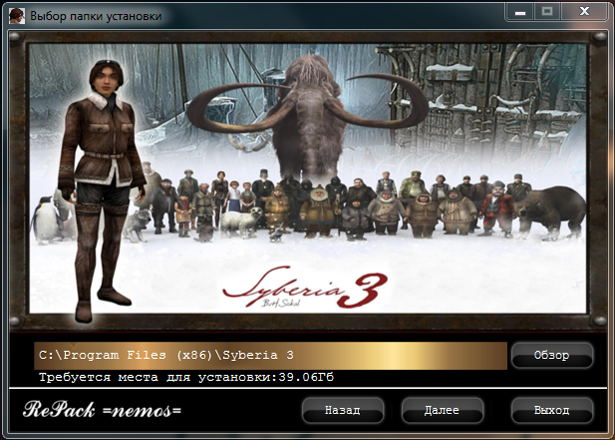Viewport: 615px width, 440px height.
Task: Click the installation path field
Action: pyautogui.click(x=271, y=355)
